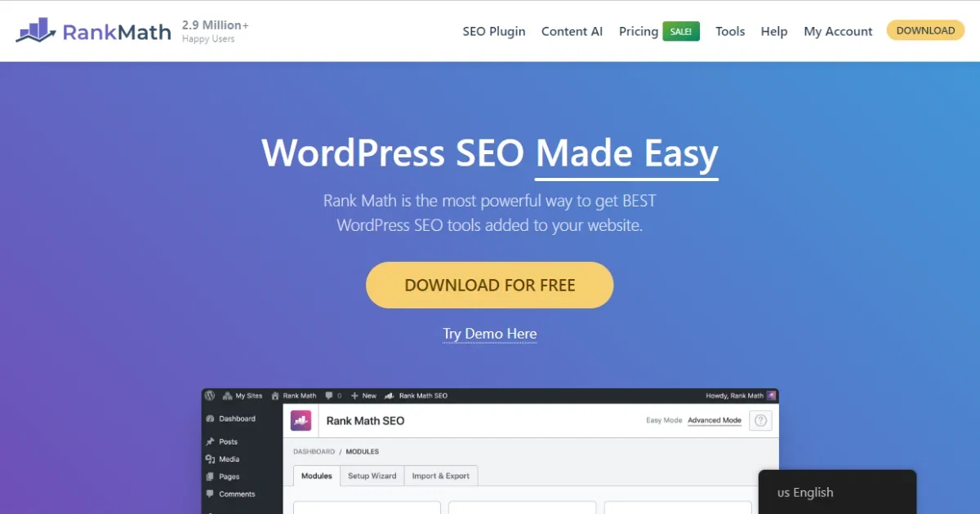Open the English language selector
980x514 pixels.
[x=837, y=492]
